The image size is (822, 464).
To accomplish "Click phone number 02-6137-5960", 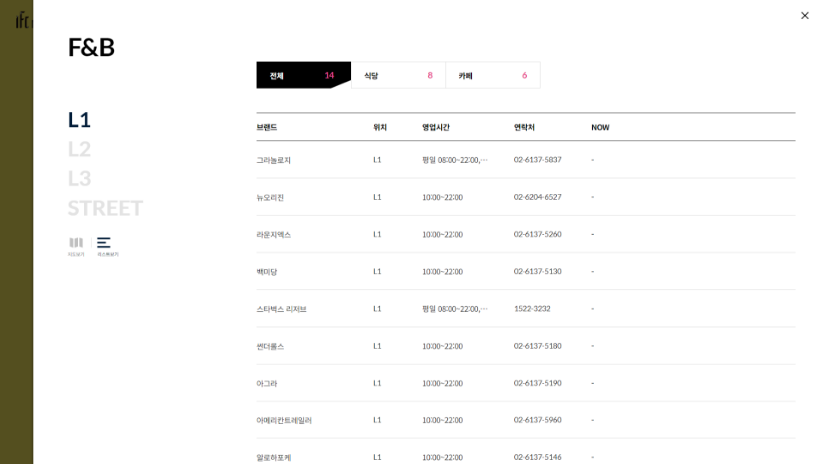I will pyautogui.click(x=537, y=420).
